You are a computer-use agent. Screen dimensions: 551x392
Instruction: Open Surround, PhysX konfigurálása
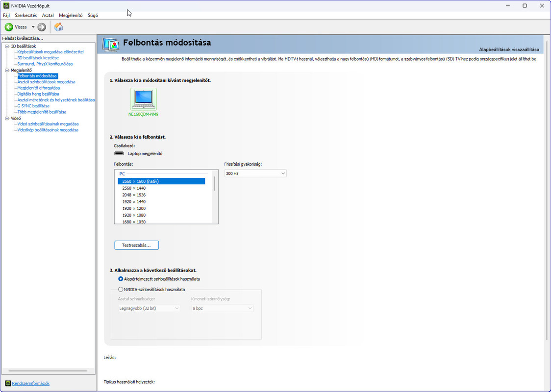point(45,64)
